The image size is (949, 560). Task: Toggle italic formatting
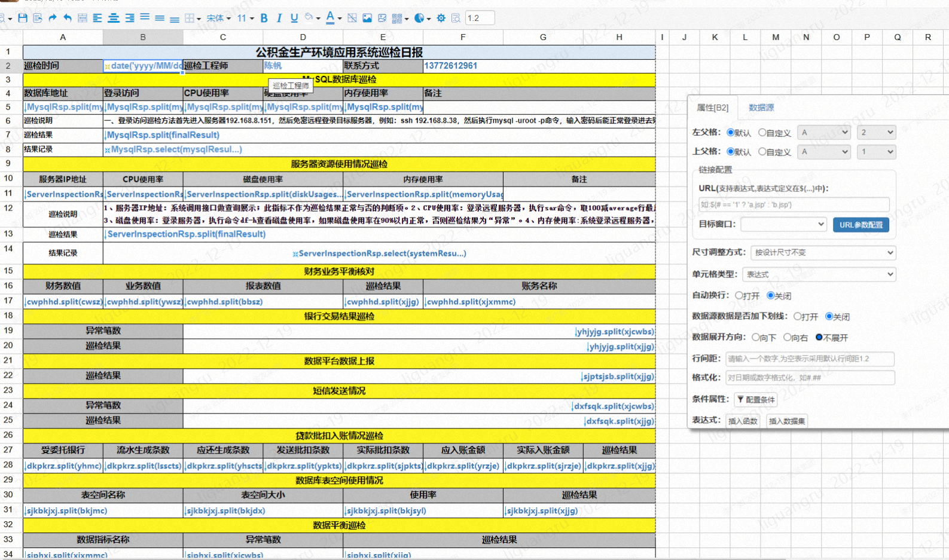(x=279, y=18)
